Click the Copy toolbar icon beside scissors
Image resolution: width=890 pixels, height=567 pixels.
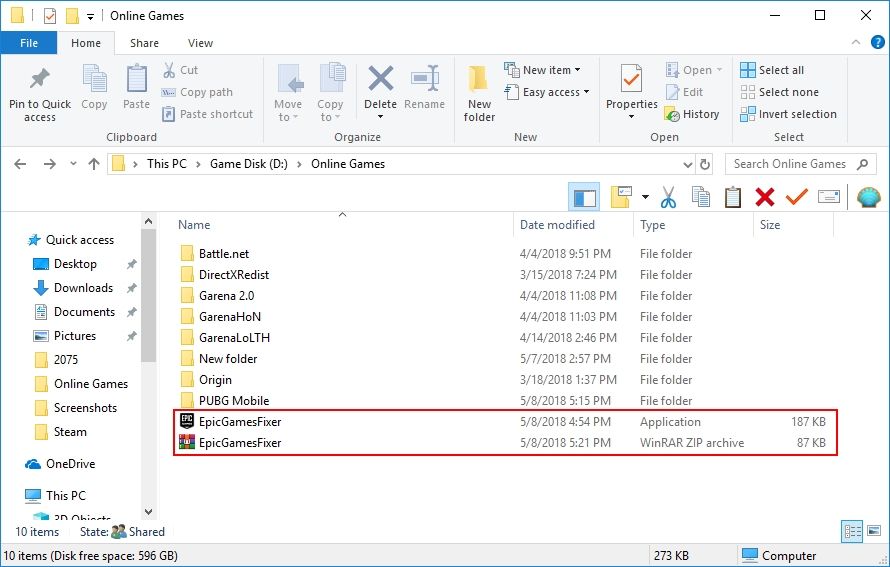tap(700, 197)
